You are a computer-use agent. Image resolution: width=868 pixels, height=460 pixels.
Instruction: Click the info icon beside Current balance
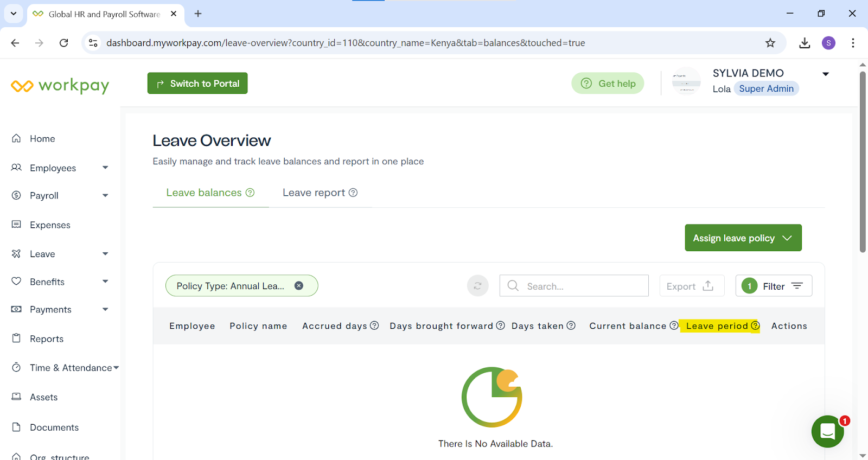(674, 325)
